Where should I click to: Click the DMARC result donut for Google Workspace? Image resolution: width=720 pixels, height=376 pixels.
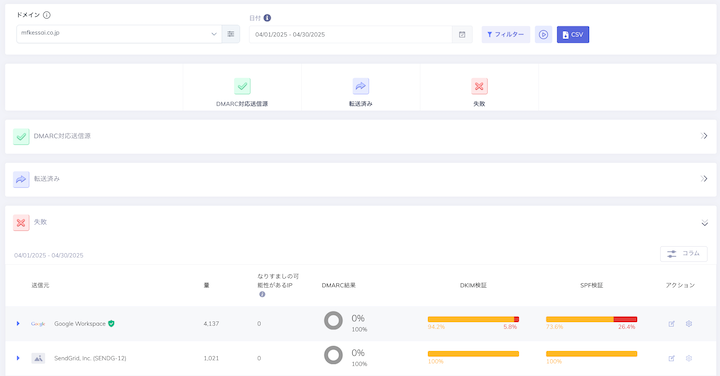coord(333,320)
